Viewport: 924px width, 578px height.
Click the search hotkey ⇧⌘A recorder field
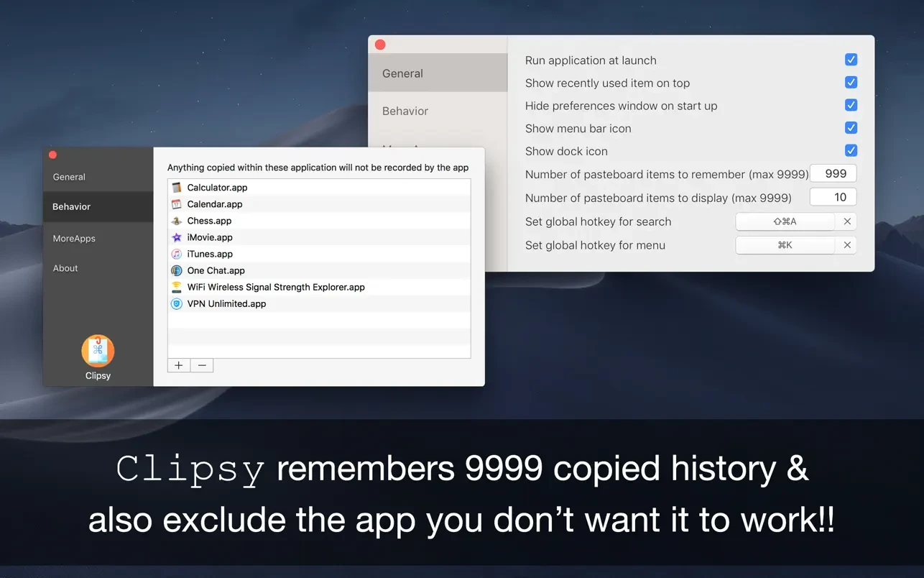785,222
